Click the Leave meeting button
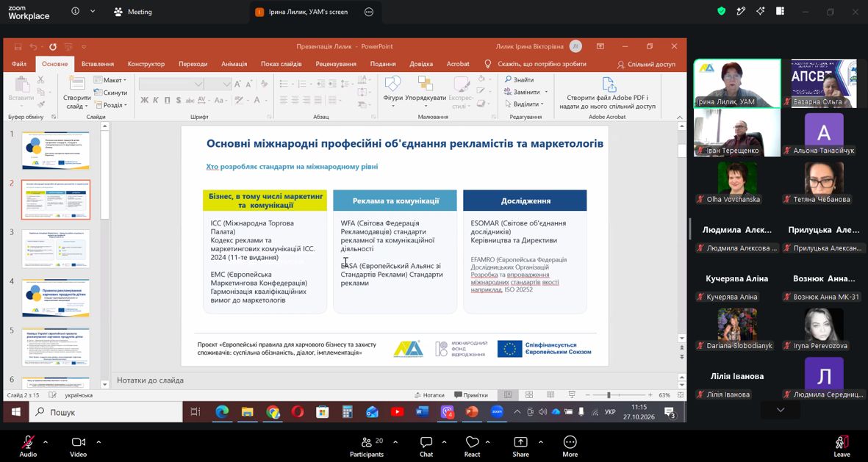Viewport: 868px width, 462px height. pyautogui.click(x=842, y=446)
